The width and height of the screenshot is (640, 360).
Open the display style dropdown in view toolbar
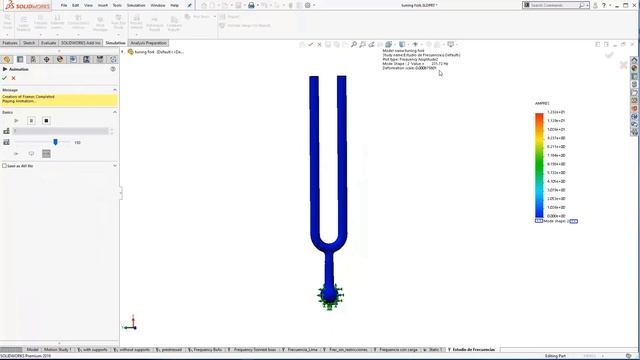coord(403,44)
